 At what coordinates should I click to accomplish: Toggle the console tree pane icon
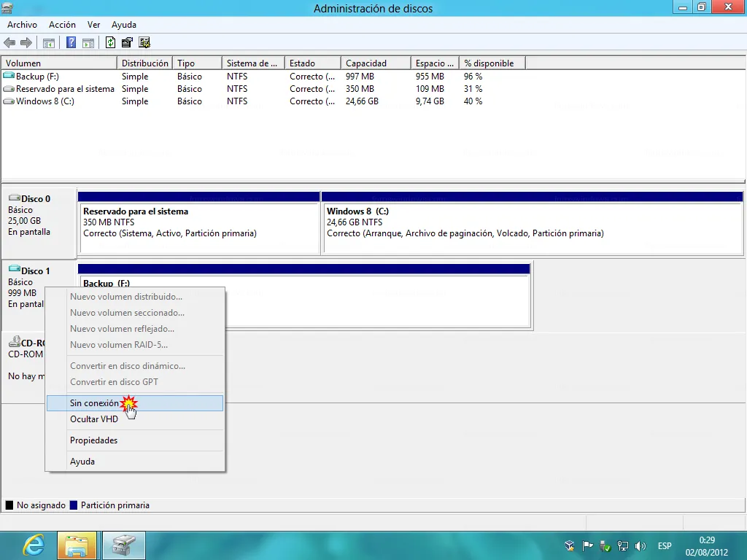tap(49, 43)
